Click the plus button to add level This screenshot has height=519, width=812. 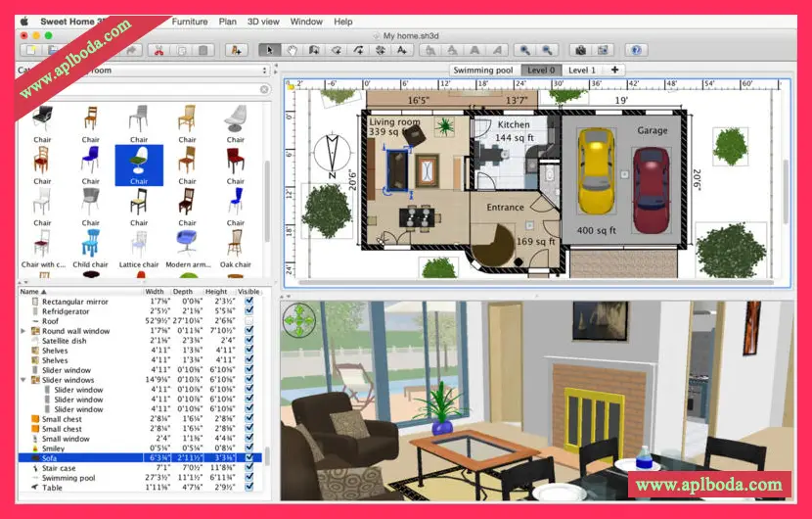[615, 71]
